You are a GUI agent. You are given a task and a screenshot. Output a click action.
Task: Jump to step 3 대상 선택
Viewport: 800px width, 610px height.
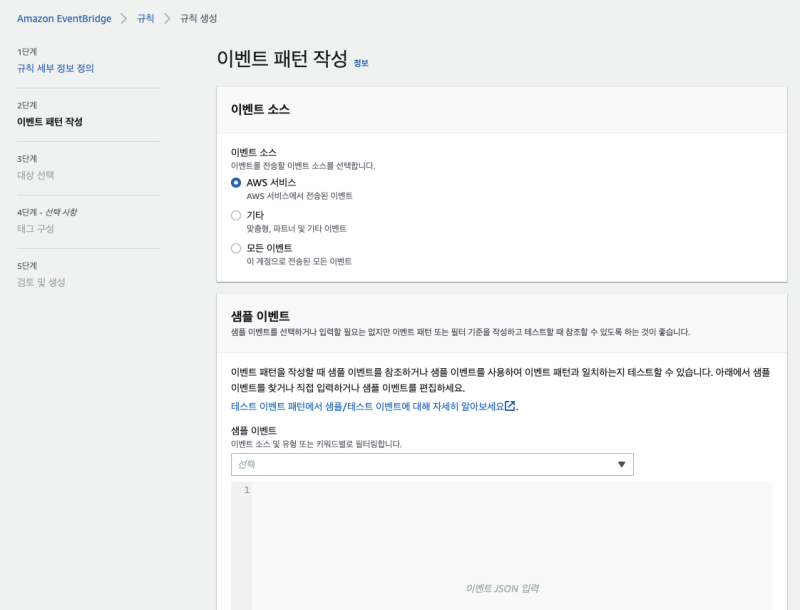(36, 176)
